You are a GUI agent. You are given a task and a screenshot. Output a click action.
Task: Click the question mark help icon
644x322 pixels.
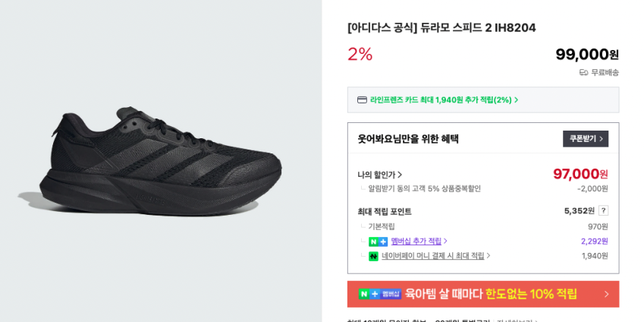point(603,210)
